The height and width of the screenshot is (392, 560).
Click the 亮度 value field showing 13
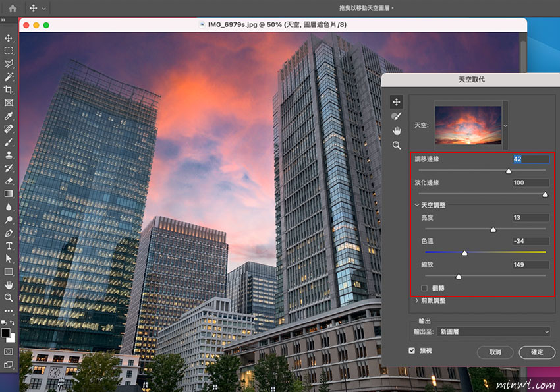click(x=531, y=218)
